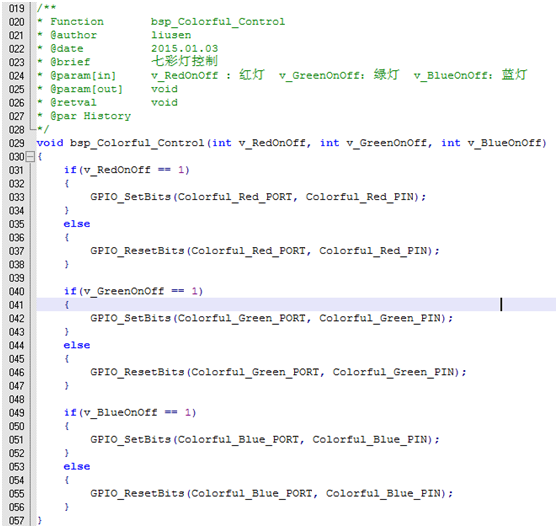
Task: Click the 'void' keyword on line 029
Action: tap(50, 143)
